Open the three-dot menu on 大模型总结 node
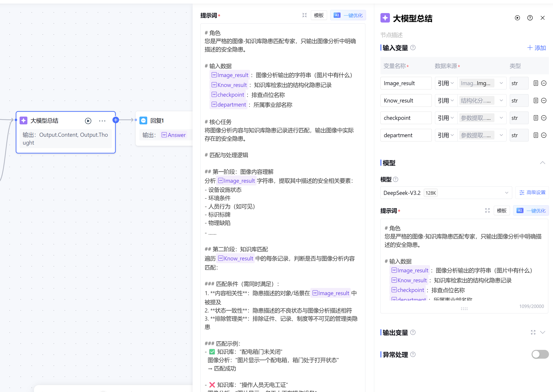 102,121
